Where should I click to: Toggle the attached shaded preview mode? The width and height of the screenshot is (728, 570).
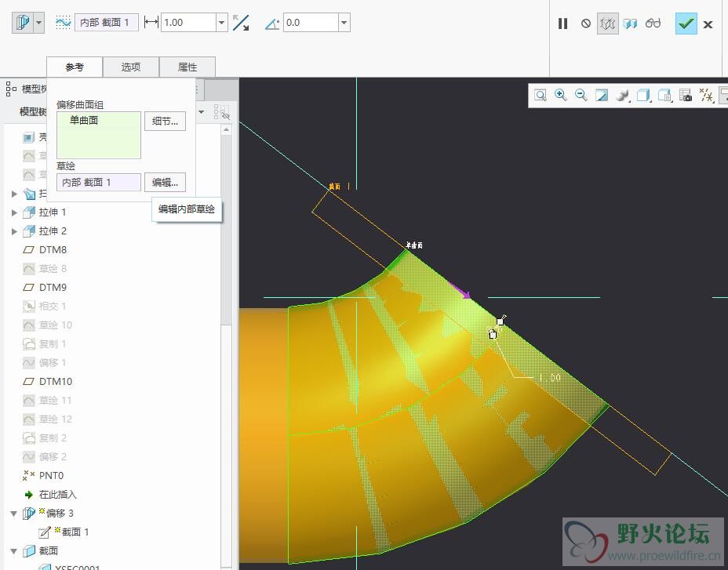[x=630, y=24]
